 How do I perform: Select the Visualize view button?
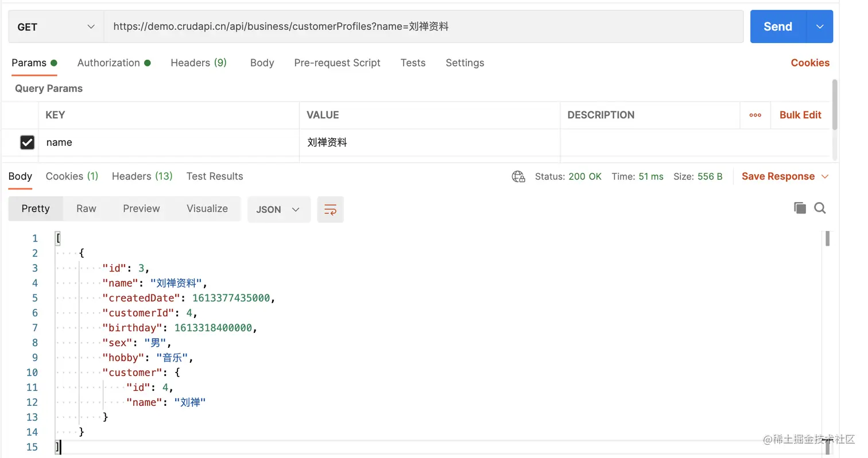[x=207, y=208]
